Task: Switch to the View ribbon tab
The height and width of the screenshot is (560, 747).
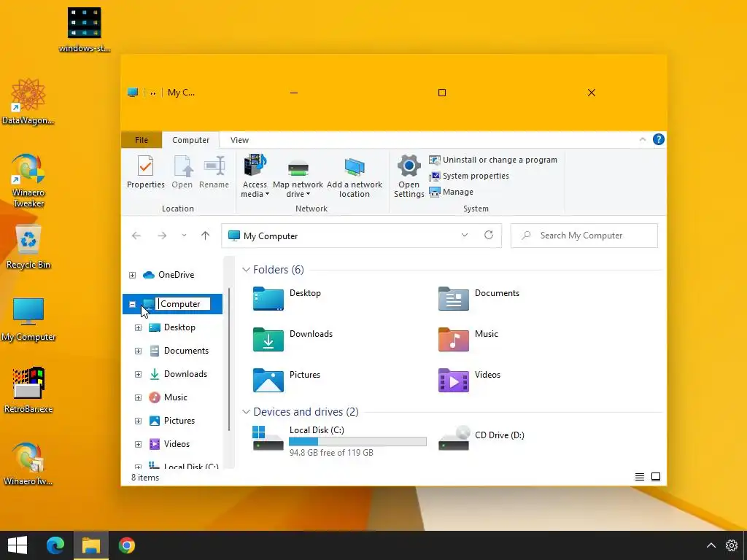Action: coord(239,140)
